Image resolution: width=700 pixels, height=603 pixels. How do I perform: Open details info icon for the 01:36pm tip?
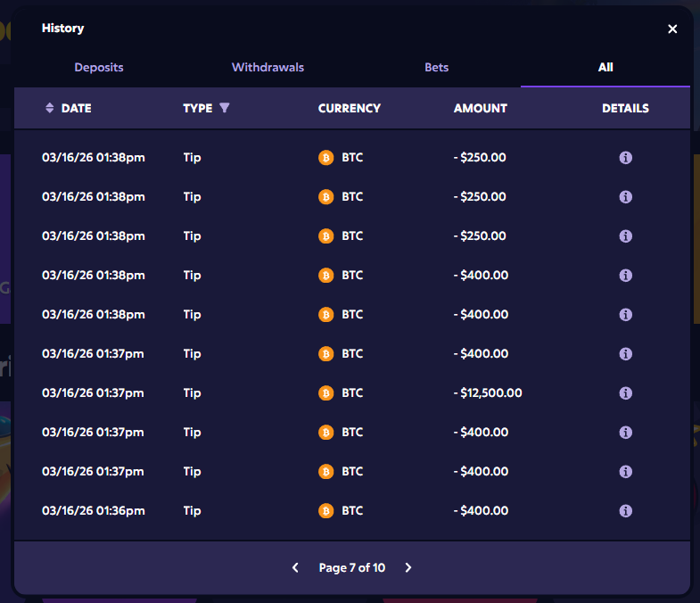pyautogui.click(x=625, y=510)
